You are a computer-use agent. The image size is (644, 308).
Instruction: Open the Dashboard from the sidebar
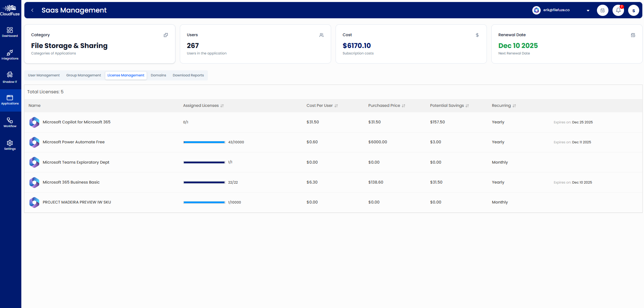(10, 31)
